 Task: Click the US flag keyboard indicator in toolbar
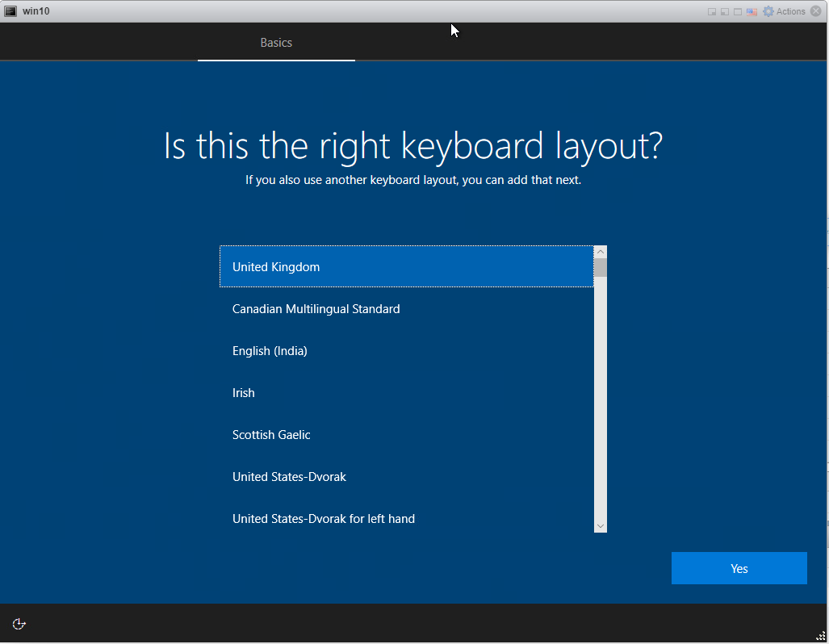pyautogui.click(x=750, y=10)
